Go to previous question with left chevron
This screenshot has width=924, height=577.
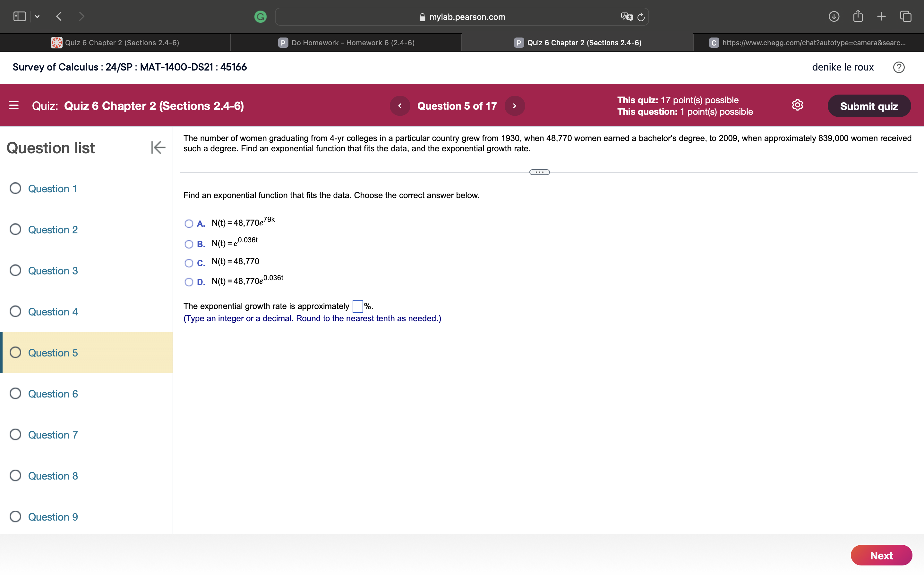tap(400, 106)
